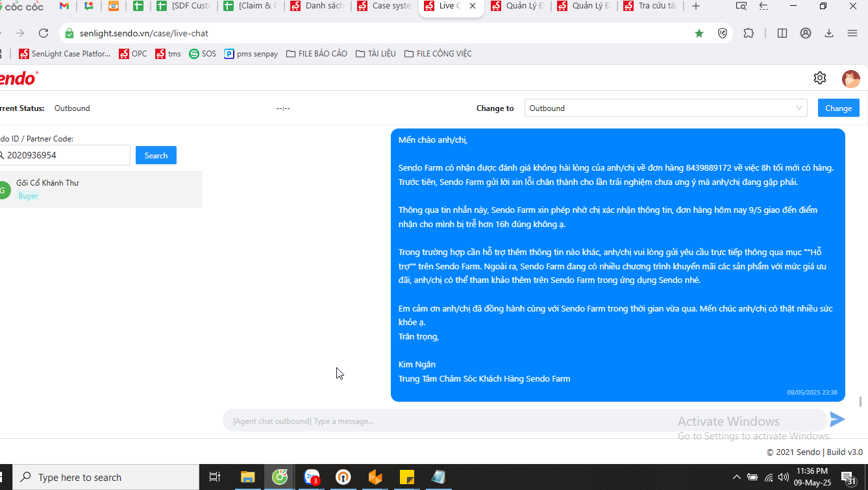The height and width of the screenshot is (490, 868).
Task: Open Gmail pinned tab
Action: 64,6
